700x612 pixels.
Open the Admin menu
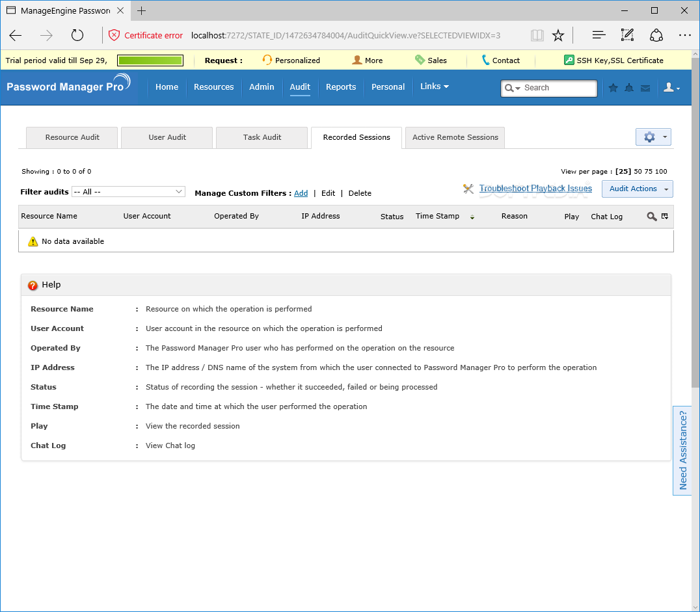click(x=261, y=87)
